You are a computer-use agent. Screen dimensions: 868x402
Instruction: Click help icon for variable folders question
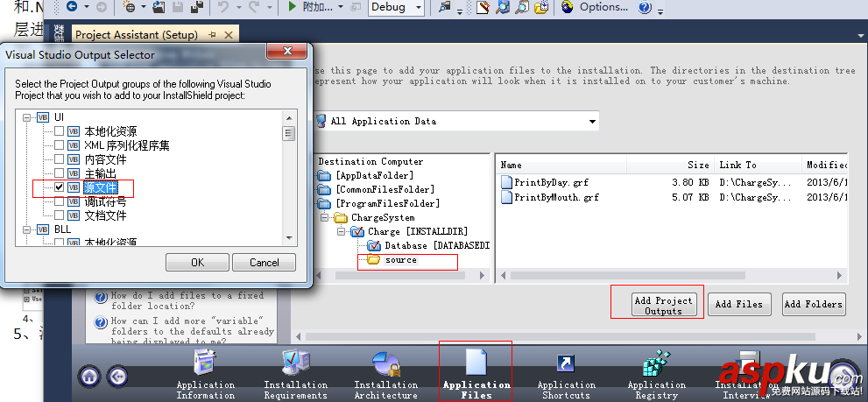click(x=101, y=322)
